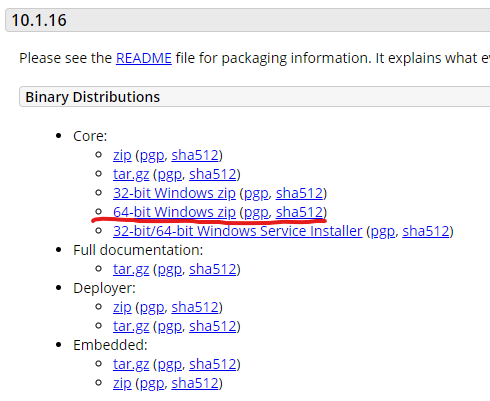The image size is (490, 401).
Task: Download 64-bit Windows zip
Action: (x=174, y=213)
